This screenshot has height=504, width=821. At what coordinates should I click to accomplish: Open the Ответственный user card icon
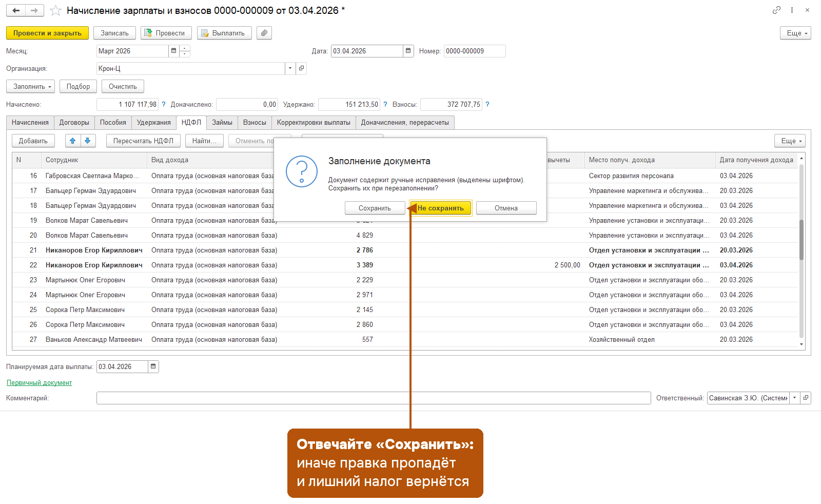coord(806,398)
